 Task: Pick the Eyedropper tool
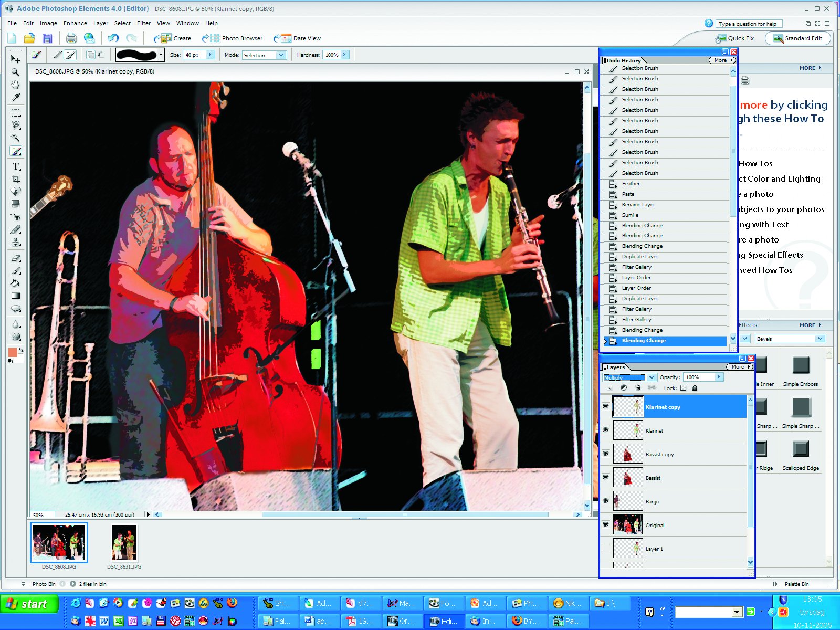coord(16,98)
